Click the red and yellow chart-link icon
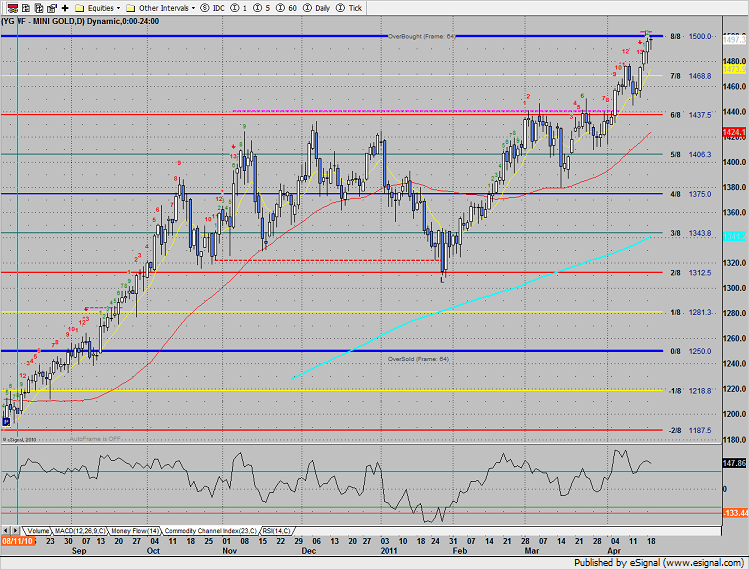Viewport: 749px width, 570px height. pyautogui.click(x=12, y=8)
